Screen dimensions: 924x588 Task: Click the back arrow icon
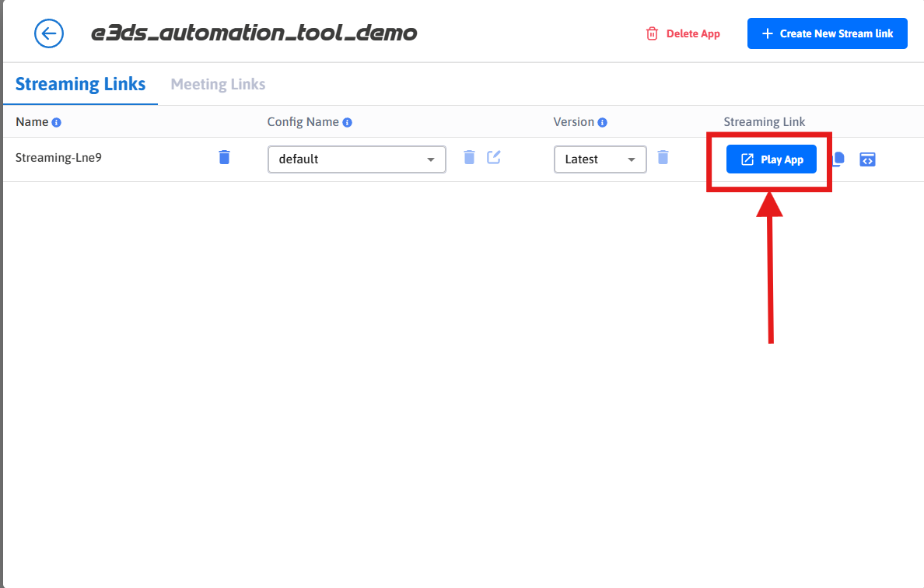pyautogui.click(x=48, y=33)
